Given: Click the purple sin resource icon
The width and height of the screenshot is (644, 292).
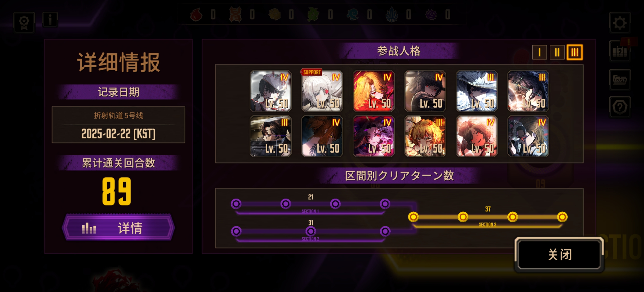Looking at the screenshot, I should click(431, 14).
